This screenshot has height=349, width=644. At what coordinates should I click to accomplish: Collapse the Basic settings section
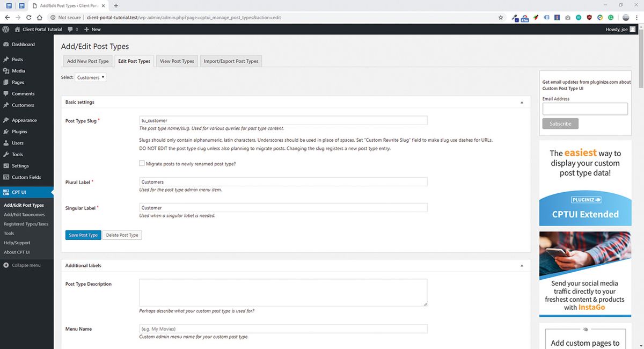tap(521, 102)
